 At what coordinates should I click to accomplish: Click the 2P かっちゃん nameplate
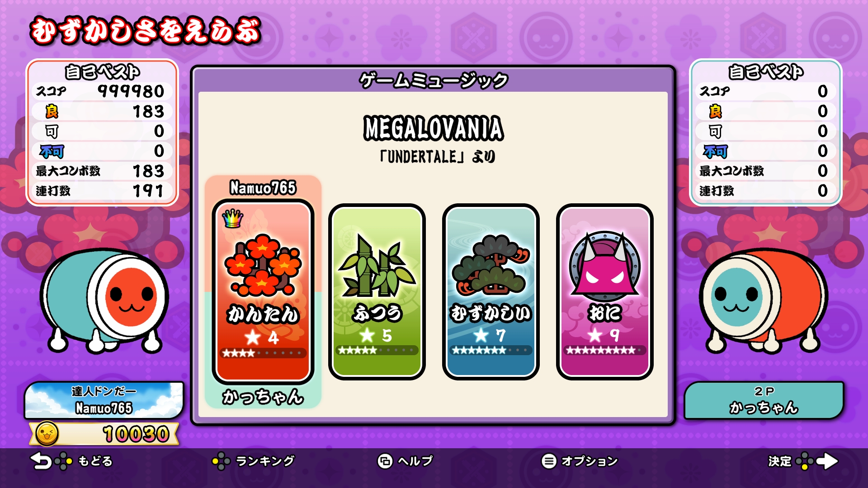[x=764, y=400]
